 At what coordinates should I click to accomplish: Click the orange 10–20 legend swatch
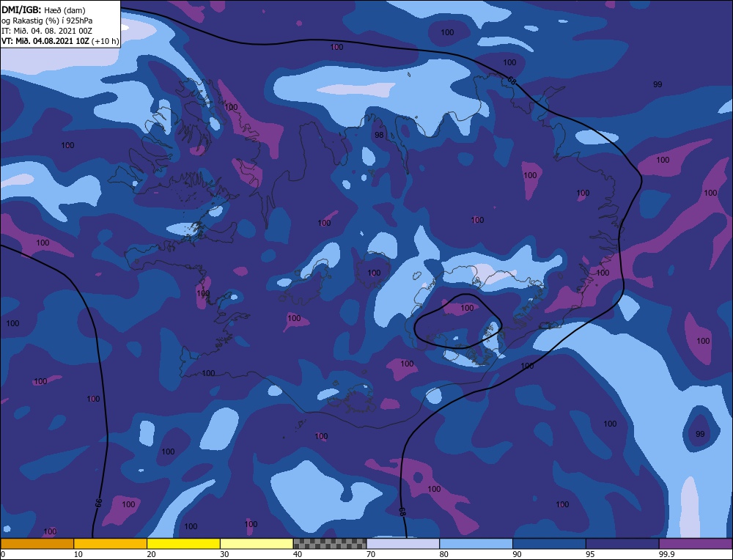111,543
